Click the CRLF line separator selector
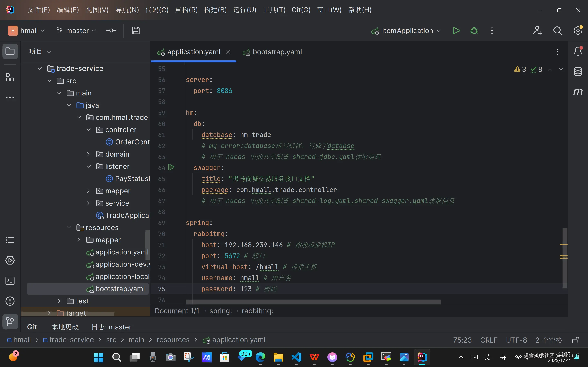The image size is (588, 367). click(489, 340)
